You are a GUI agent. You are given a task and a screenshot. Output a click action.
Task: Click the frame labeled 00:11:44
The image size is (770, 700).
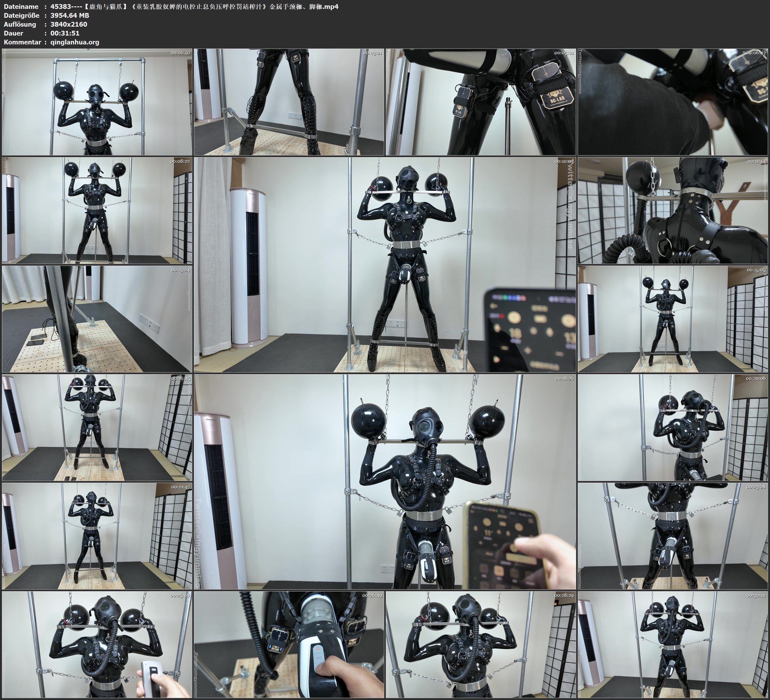pyautogui.click(x=673, y=210)
